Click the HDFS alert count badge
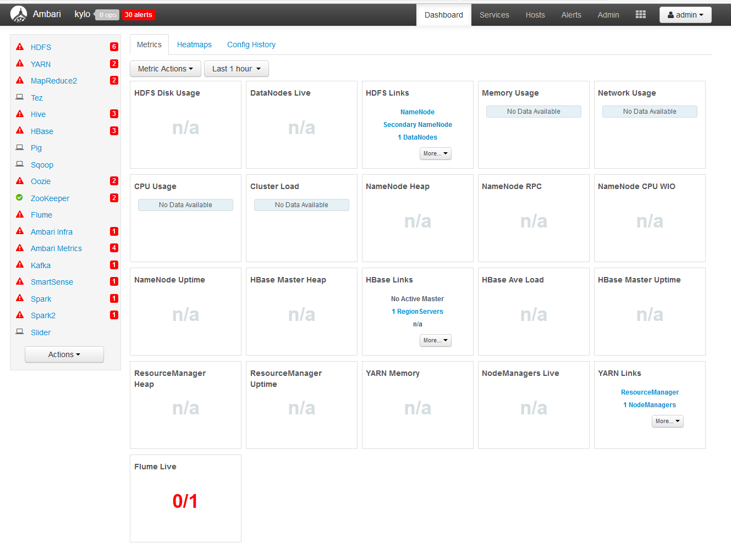The image size is (731, 560). pos(114,47)
